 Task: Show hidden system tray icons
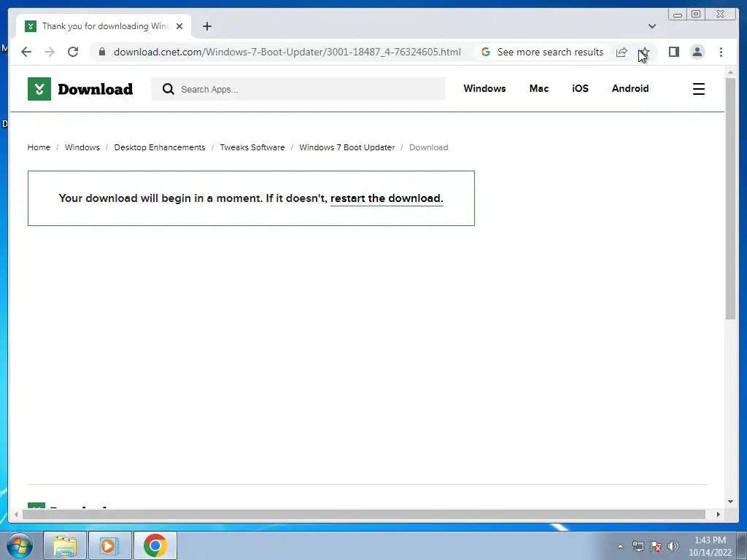click(x=620, y=546)
